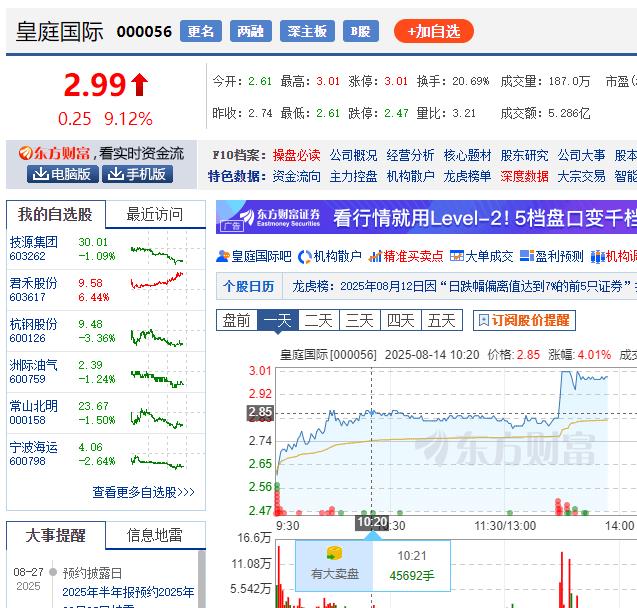Open 洲际油气 600759 watchlist row
637x608 pixels.
tap(106, 372)
